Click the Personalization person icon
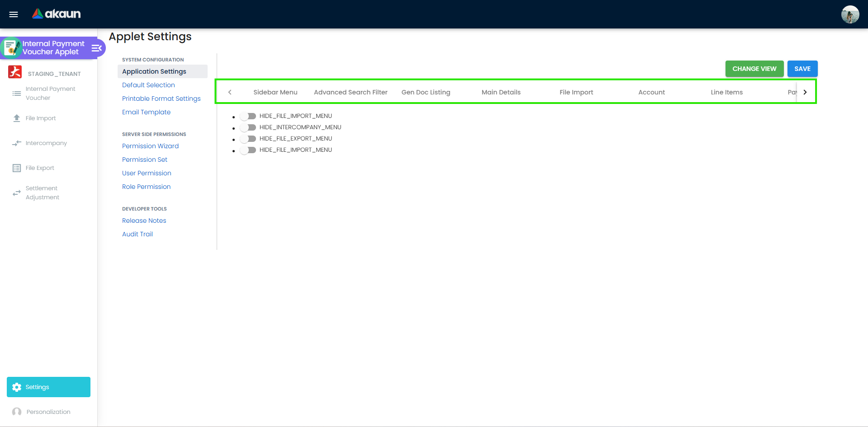This screenshot has height=427, width=868. click(x=17, y=411)
